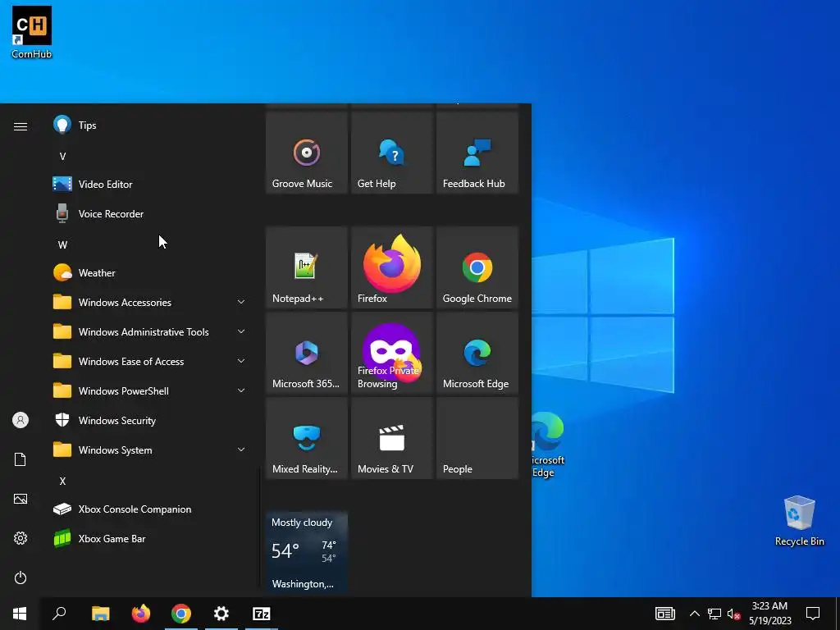The height and width of the screenshot is (630, 840).
Task: Launch Xbox Console Companion
Action: click(150, 509)
